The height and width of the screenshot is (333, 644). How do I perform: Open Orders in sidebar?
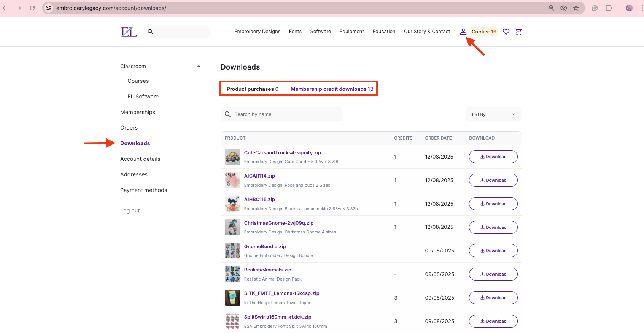(129, 128)
